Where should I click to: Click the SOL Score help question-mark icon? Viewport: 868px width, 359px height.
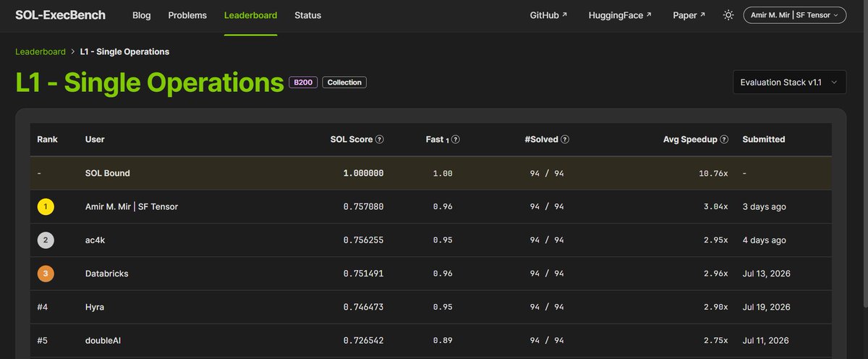380,140
